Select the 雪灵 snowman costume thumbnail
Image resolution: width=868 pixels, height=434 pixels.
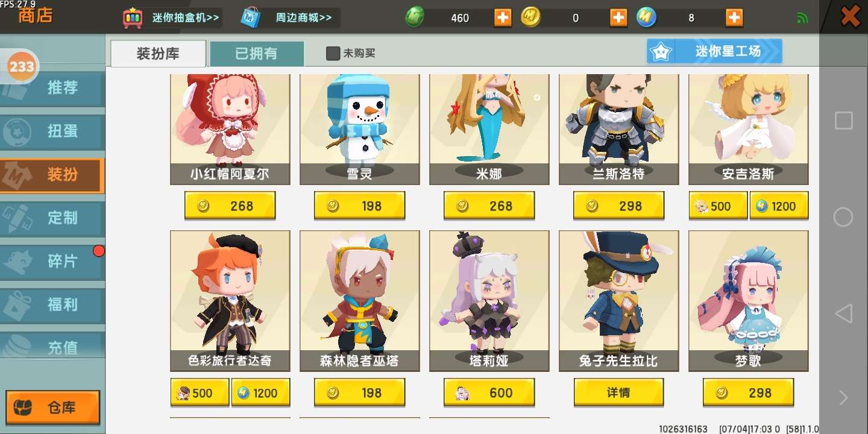coord(359,129)
